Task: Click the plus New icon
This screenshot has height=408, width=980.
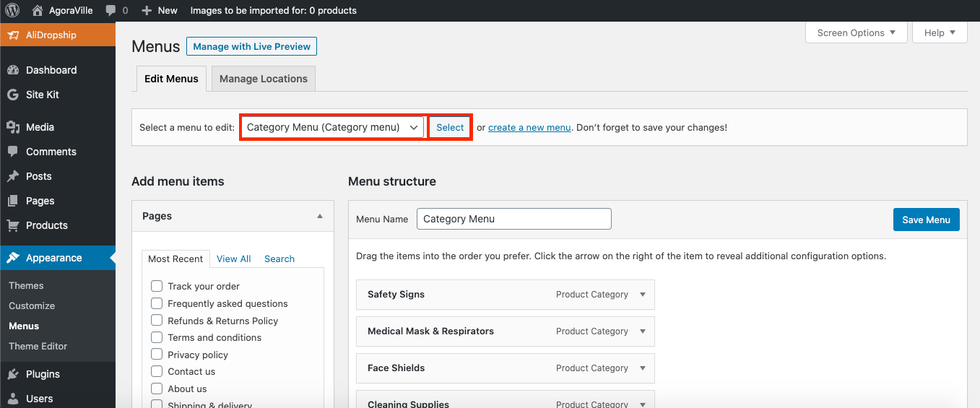Action: [147, 10]
